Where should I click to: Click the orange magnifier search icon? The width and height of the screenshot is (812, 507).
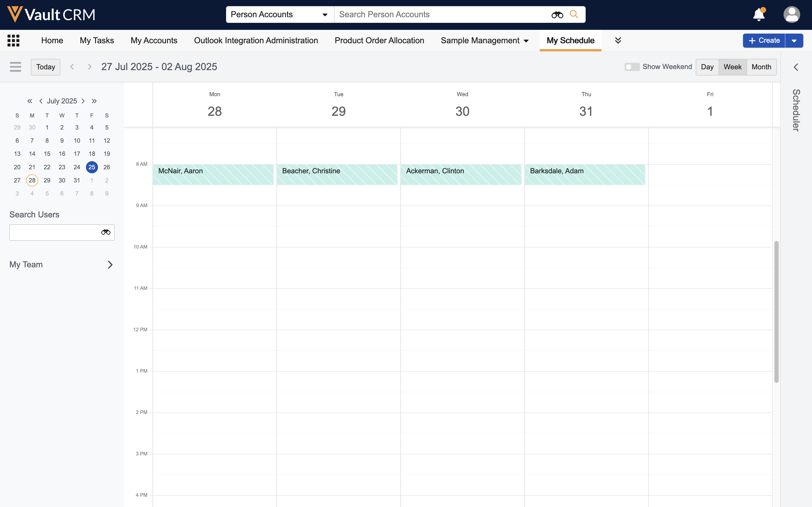574,15
